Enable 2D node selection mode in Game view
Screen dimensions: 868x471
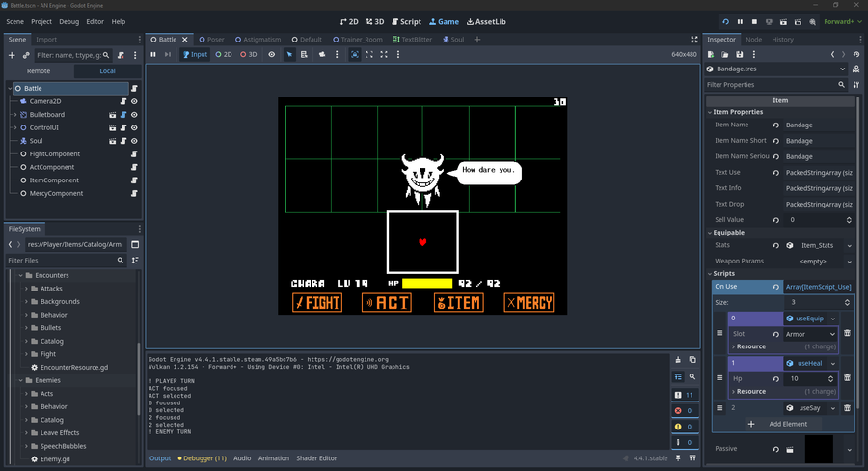click(x=224, y=54)
